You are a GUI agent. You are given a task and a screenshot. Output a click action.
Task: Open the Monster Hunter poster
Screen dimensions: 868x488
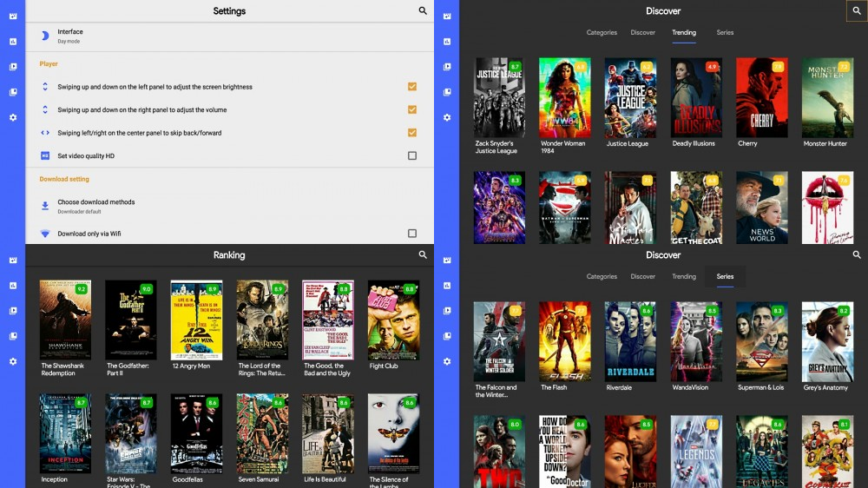click(x=827, y=97)
